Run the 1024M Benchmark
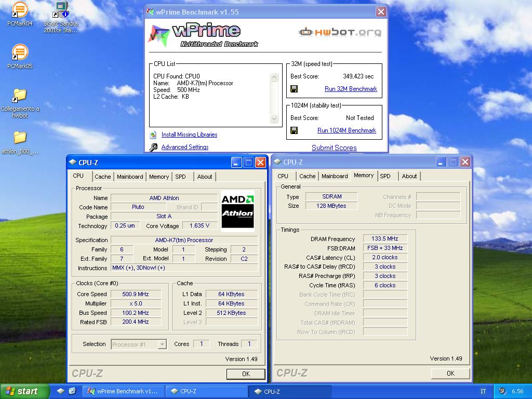Screen dimensions: 532x399 [347, 130]
